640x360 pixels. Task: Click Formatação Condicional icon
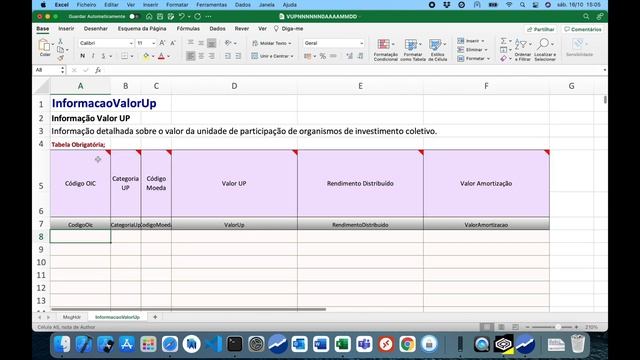pos(384,44)
